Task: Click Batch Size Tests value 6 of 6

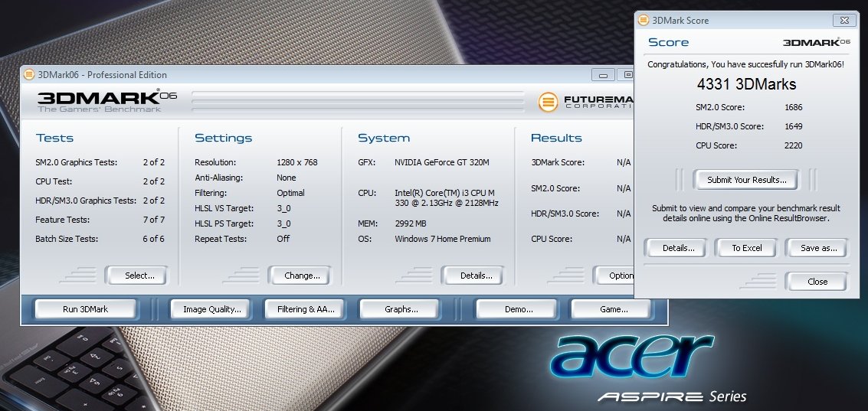Action: 154,239
